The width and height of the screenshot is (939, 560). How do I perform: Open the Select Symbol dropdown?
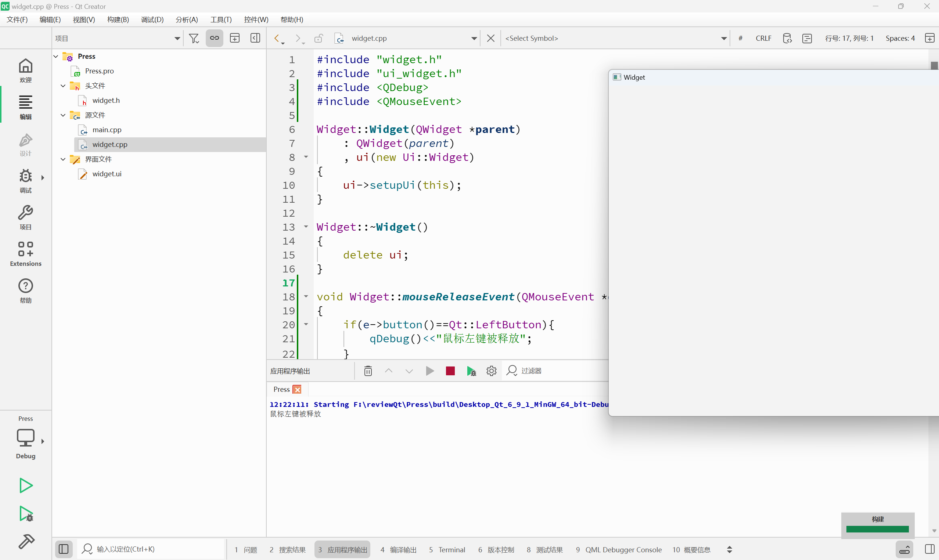(615, 38)
